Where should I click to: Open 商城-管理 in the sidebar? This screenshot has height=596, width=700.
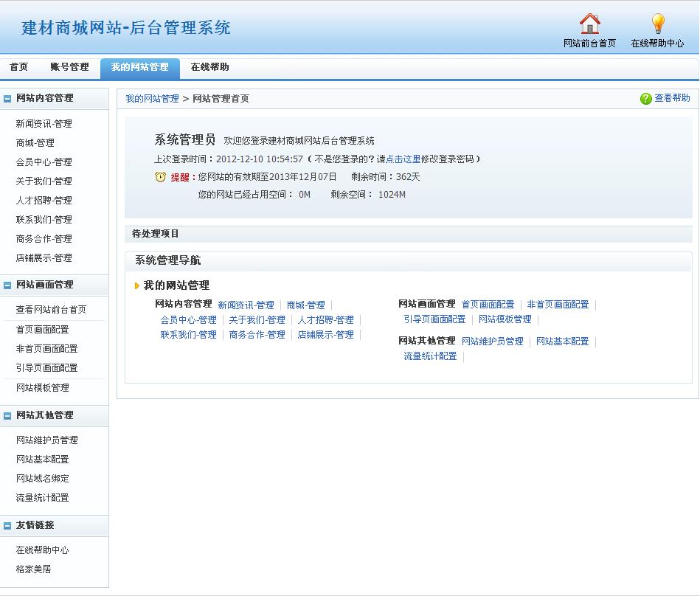(x=35, y=143)
